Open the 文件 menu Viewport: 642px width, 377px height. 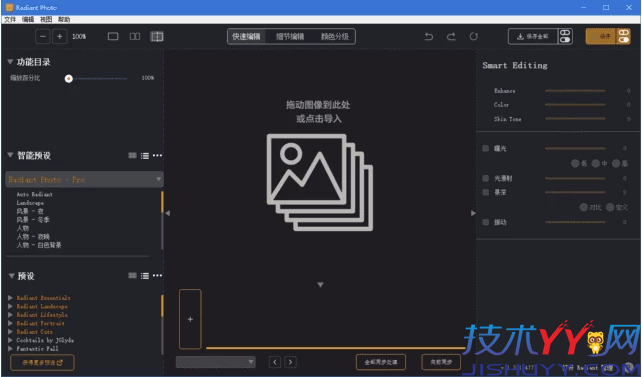pyautogui.click(x=10, y=19)
